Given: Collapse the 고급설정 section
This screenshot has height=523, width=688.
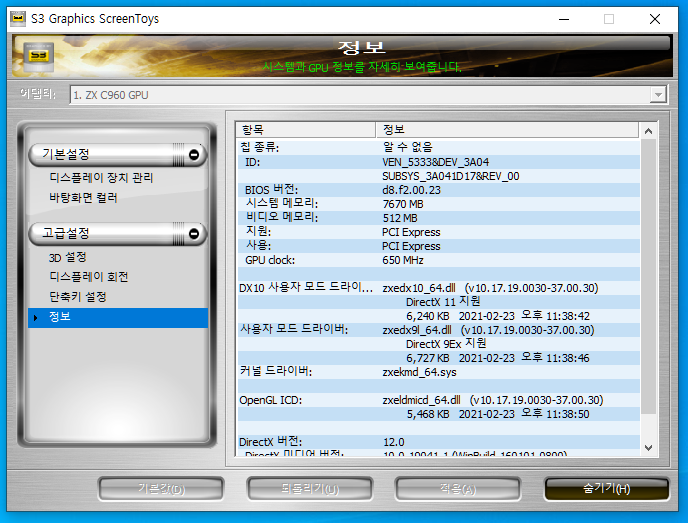Looking at the screenshot, I should point(194,233).
